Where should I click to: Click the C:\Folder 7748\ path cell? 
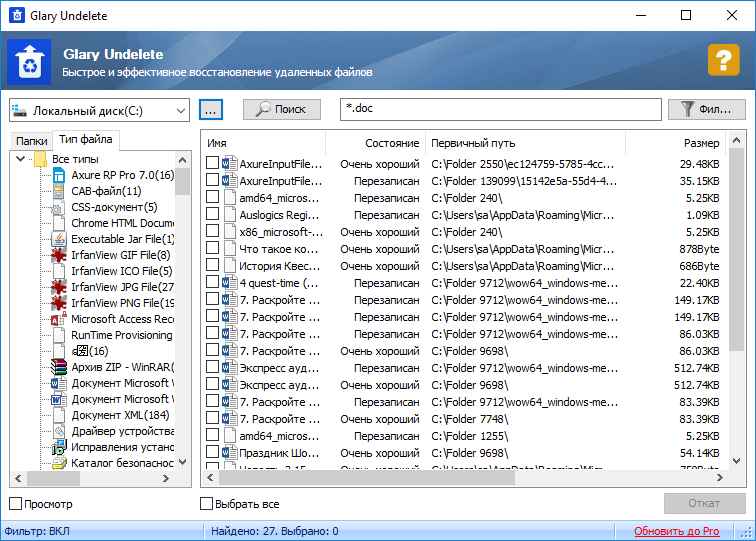point(470,419)
